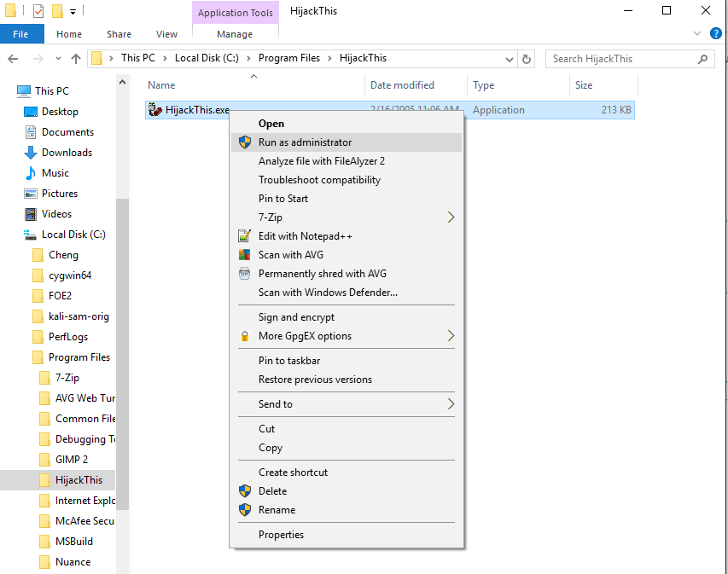Click the refresh icon next to address bar

[527, 59]
